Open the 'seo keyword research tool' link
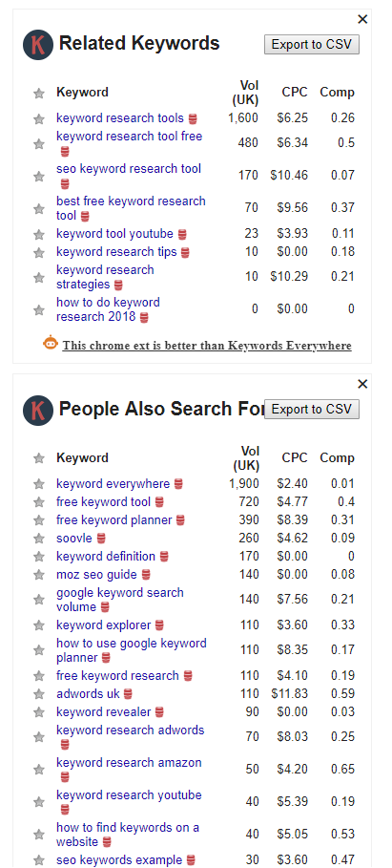392x868 pixels. pyautogui.click(x=129, y=169)
